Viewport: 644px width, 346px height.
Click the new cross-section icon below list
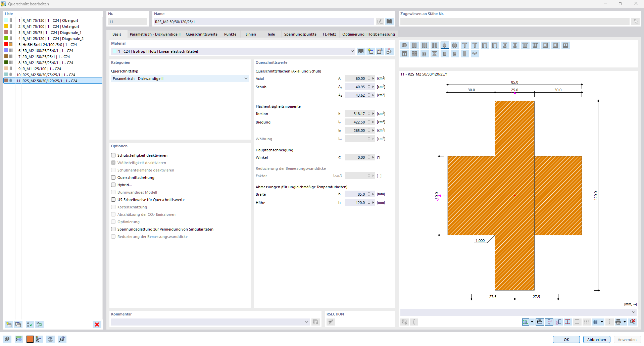coord(9,325)
